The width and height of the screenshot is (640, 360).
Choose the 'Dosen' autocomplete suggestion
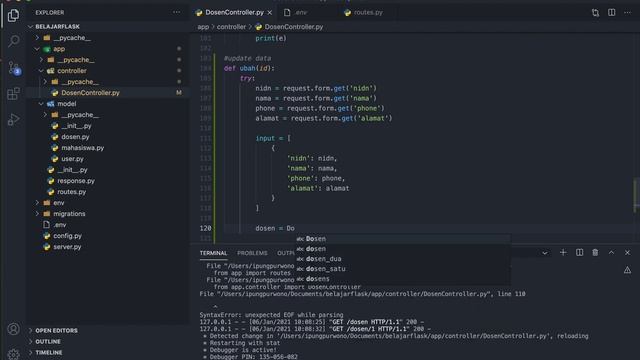tap(403, 239)
